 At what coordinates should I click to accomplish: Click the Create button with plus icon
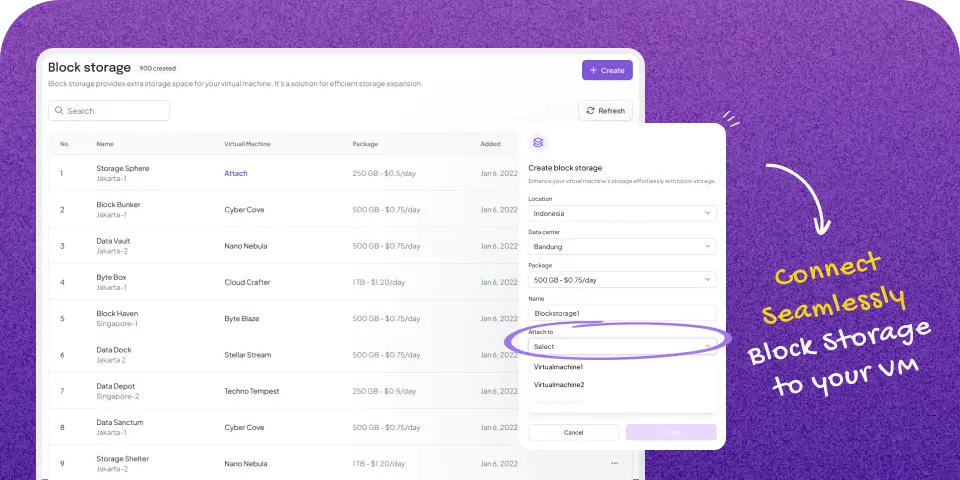point(607,71)
